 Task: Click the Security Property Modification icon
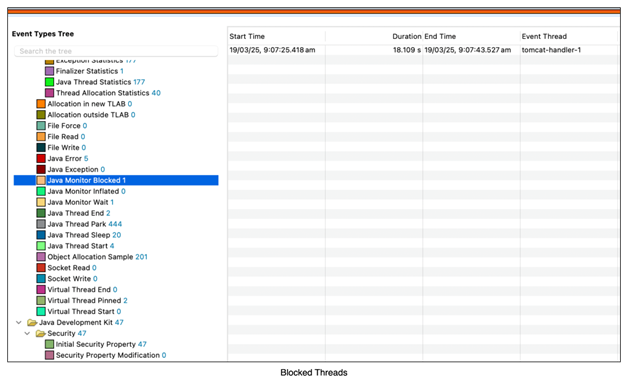49,355
